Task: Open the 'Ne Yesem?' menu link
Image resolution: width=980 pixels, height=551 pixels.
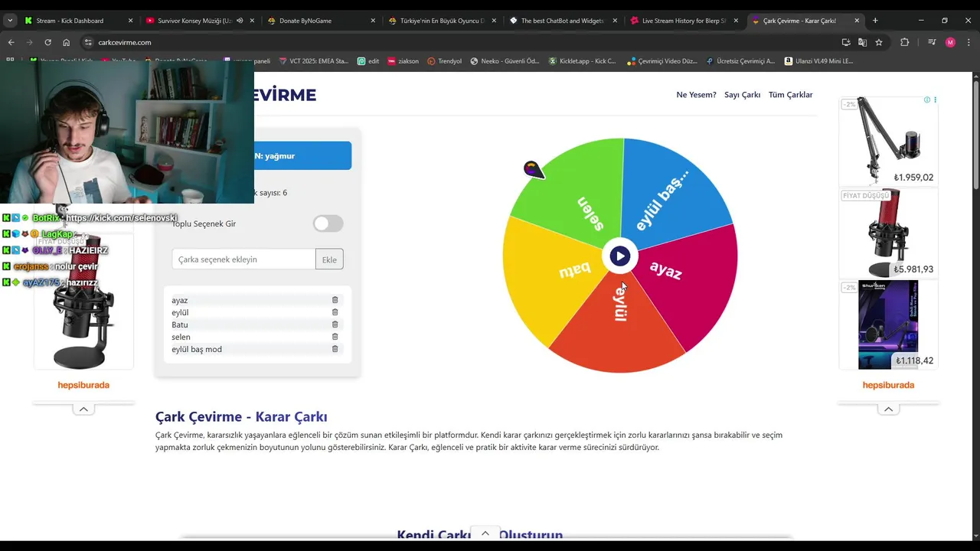Action: pyautogui.click(x=696, y=95)
